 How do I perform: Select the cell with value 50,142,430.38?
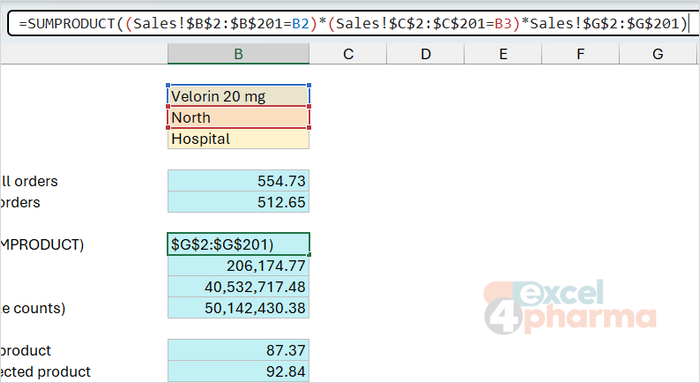tap(238, 308)
